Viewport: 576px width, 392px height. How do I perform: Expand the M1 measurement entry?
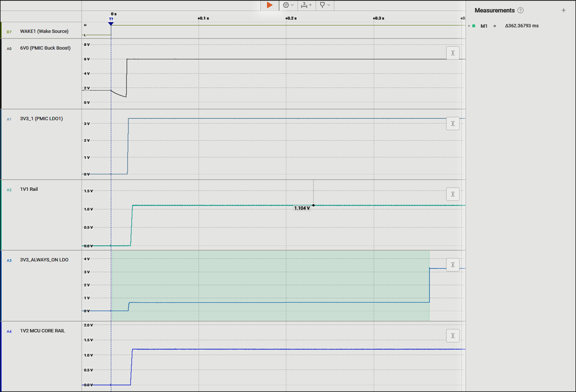click(x=468, y=26)
